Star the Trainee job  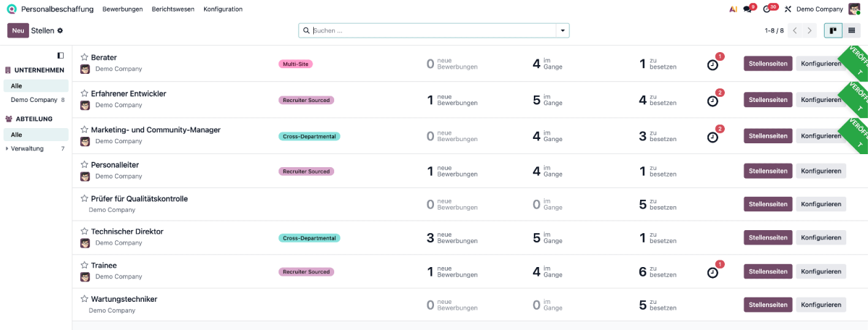(84, 266)
